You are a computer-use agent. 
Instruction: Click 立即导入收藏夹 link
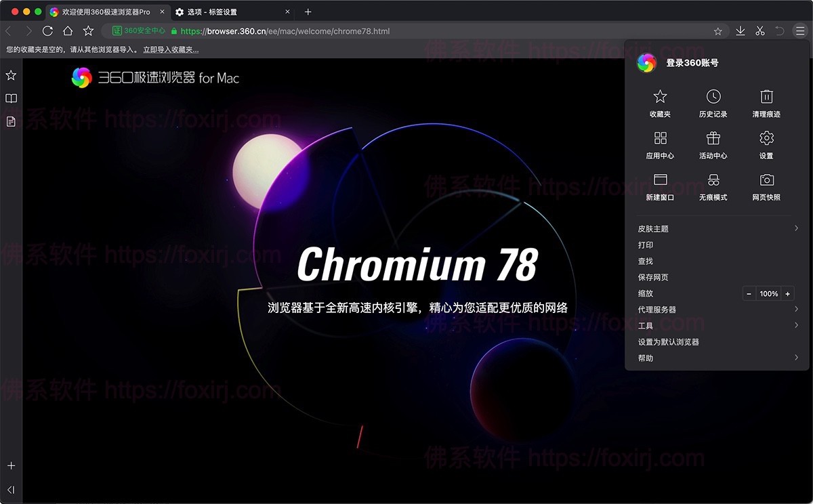tap(171, 49)
